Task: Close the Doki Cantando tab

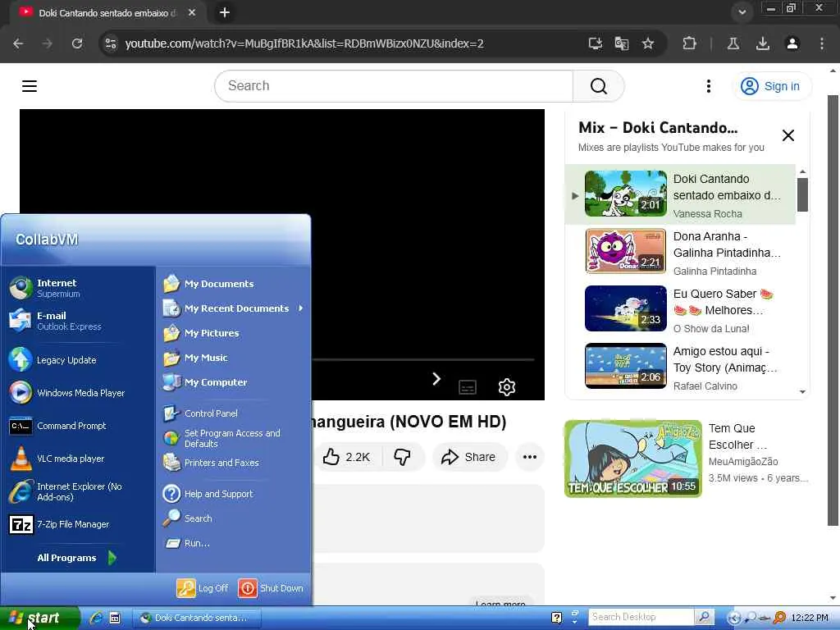Action: click(x=192, y=12)
